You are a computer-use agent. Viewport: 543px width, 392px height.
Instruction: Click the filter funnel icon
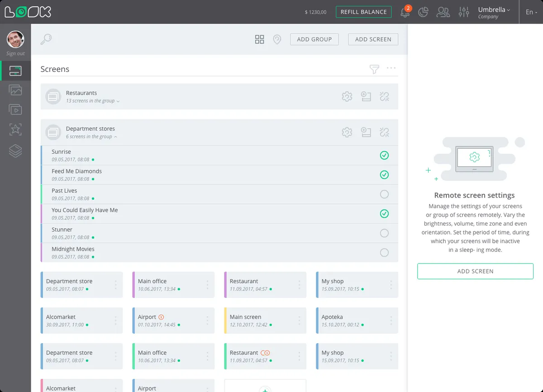pos(374,69)
